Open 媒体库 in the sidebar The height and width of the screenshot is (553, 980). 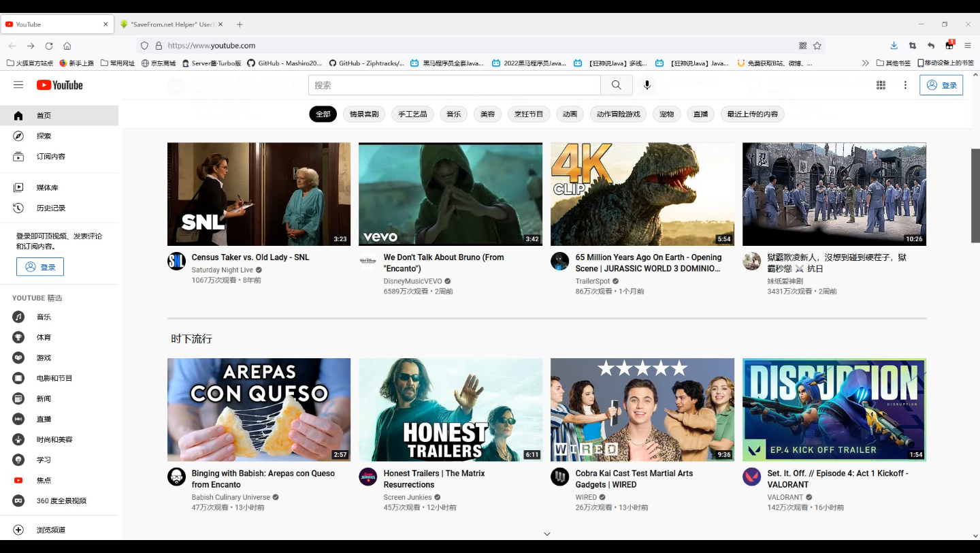pos(59,187)
